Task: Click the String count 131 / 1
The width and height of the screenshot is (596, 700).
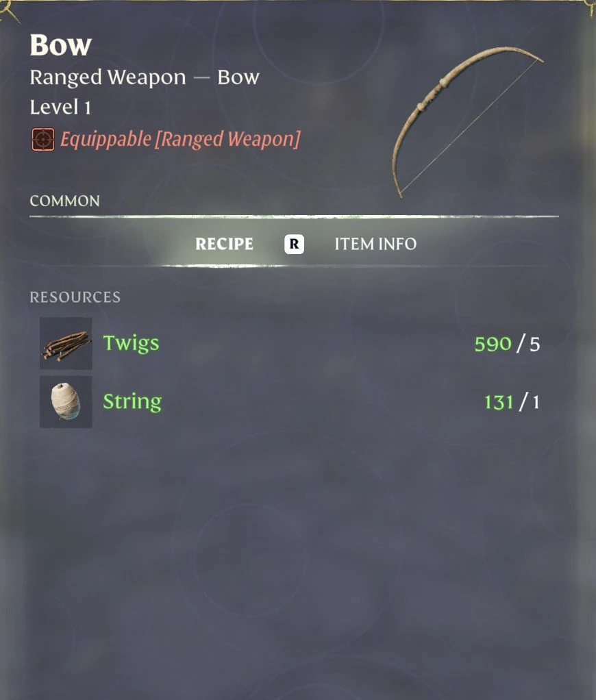Action: 512,402
